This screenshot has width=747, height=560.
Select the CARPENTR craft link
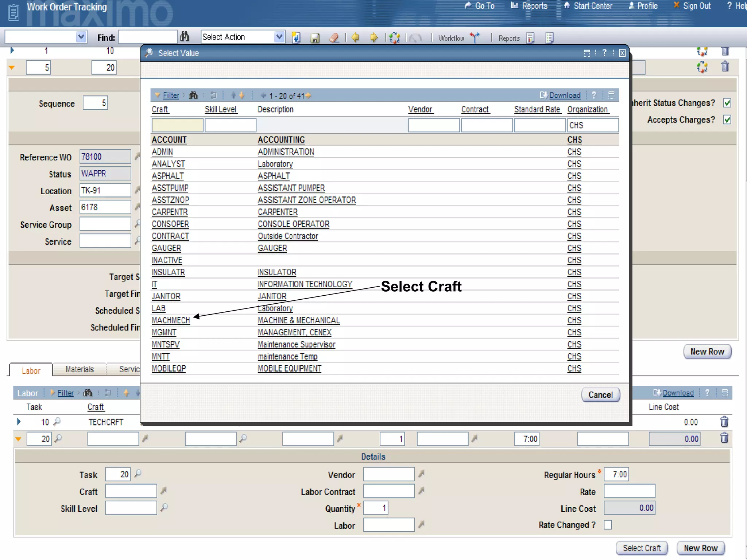(170, 212)
